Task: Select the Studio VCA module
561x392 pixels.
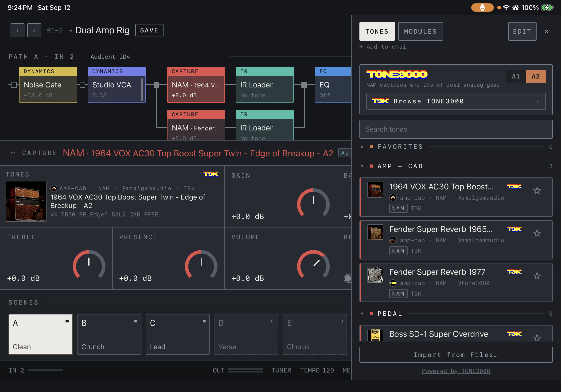Action: (117, 85)
